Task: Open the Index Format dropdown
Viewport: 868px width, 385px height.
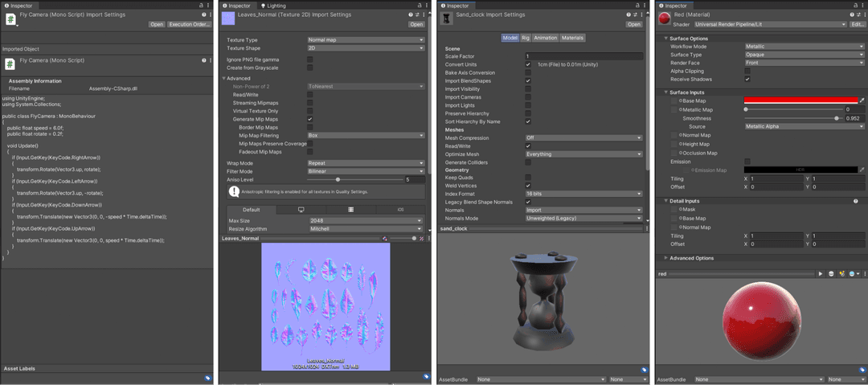Action: pyautogui.click(x=584, y=194)
